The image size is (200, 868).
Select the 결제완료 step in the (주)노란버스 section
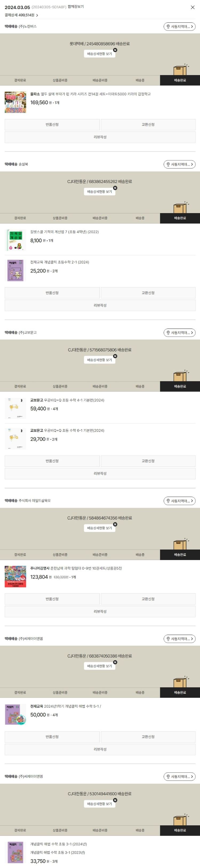(20, 80)
